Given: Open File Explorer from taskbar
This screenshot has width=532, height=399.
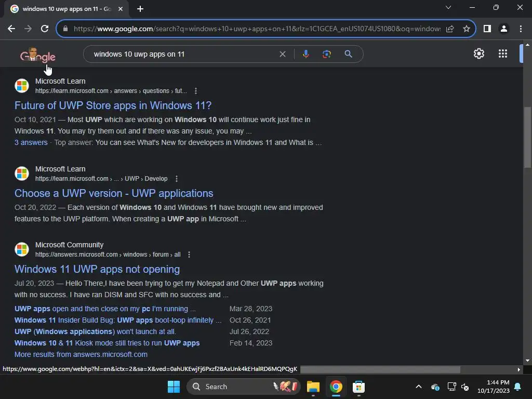Looking at the screenshot, I should (313, 387).
